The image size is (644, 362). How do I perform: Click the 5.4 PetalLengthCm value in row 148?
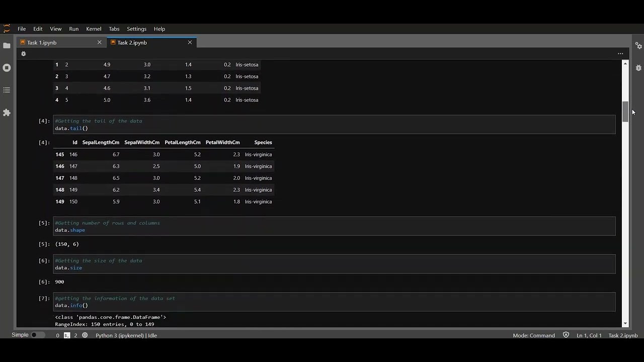click(197, 190)
